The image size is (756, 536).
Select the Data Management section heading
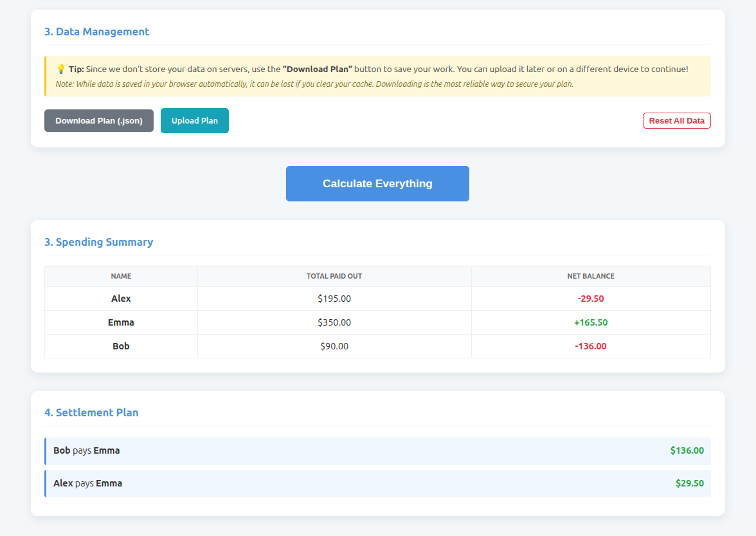[96, 31]
